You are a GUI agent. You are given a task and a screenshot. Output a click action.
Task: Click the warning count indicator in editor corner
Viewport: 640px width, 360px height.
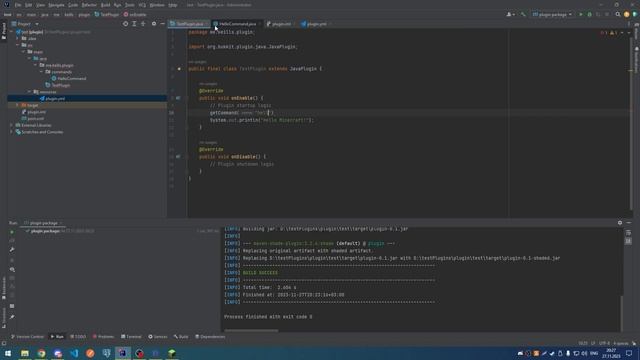(613, 33)
